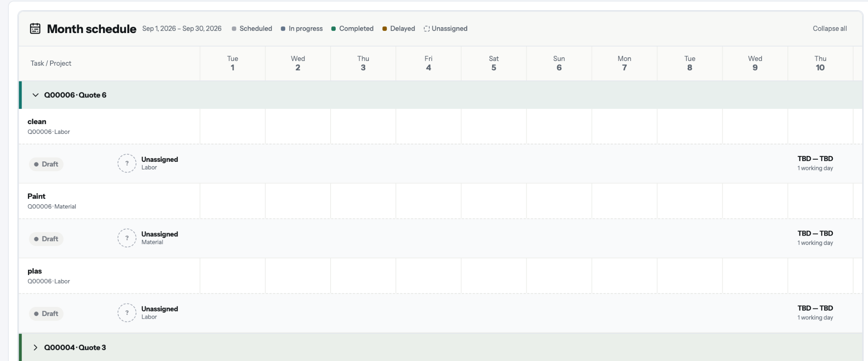Select the Unassigned legend item

(445, 28)
